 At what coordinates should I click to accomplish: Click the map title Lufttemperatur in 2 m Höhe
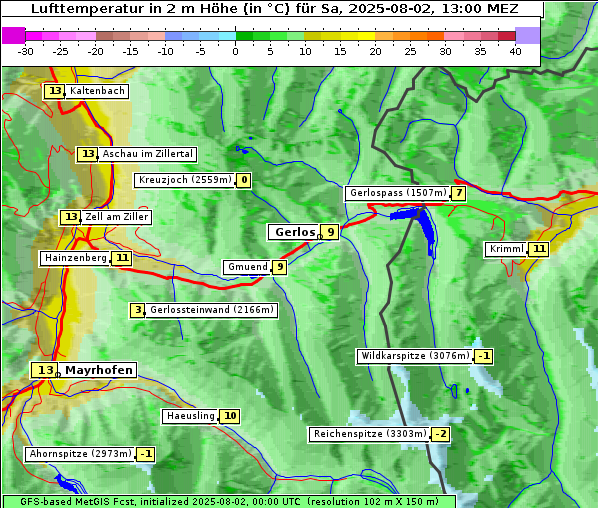click(x=274, y=8)
